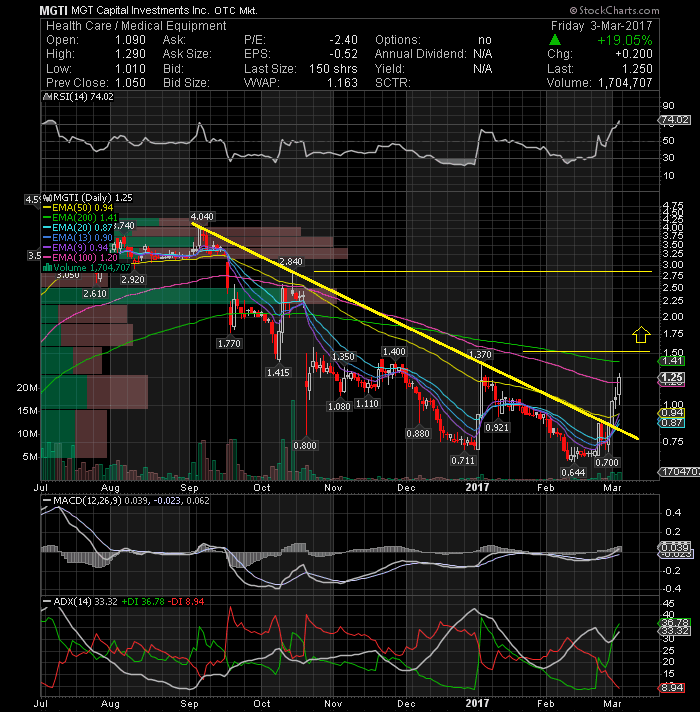
Task: Click the white 1.25 last price axis tag
Action: pos(672,377)
